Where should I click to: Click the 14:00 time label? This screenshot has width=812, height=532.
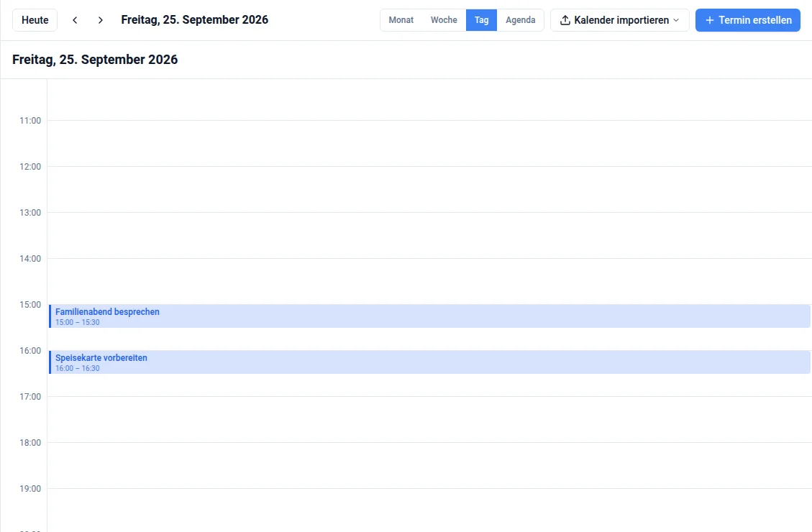(x=30, y=259)
